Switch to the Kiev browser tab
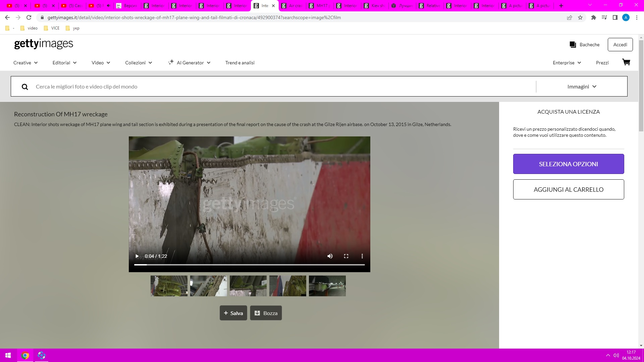644x362 pixels. pos(375,6)
